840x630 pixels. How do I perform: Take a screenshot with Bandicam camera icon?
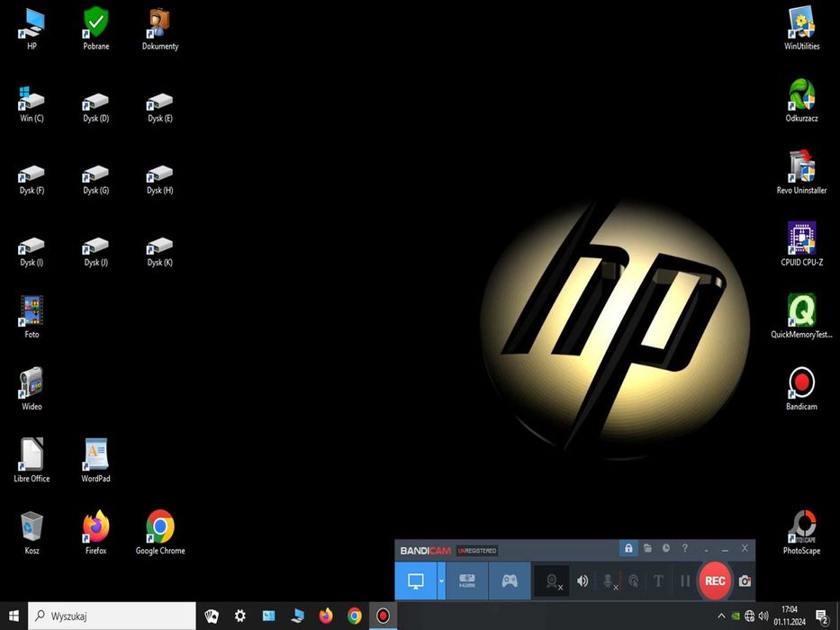[x=745, y=580]
